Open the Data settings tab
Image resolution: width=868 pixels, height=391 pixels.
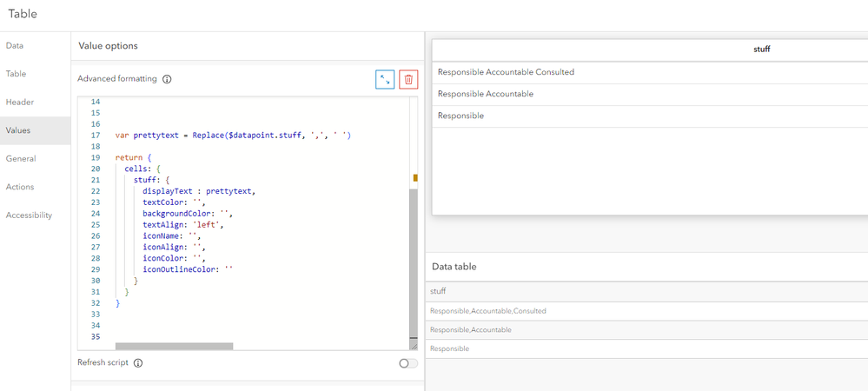tap(15, 45)
